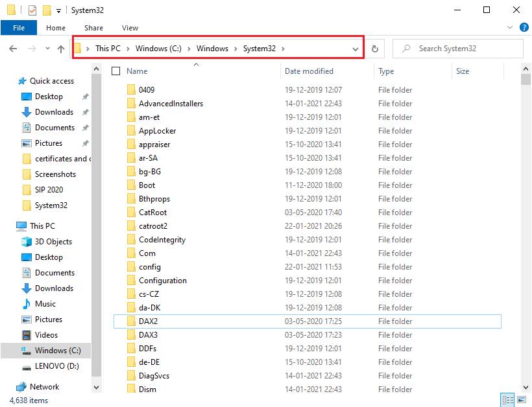
Task: Expand the chevron after Windows (C:) breadcrumb
Action: pos(189,49)
